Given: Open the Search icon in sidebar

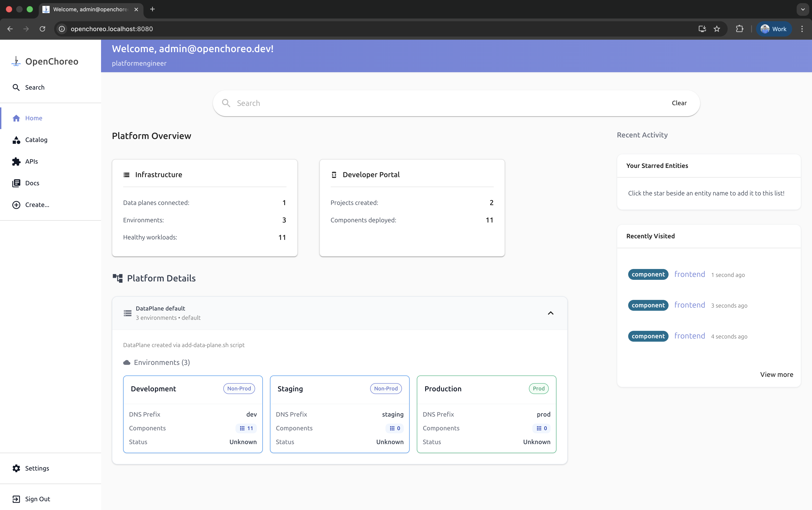Looking at the screenshot, I should tap(16, 87).
